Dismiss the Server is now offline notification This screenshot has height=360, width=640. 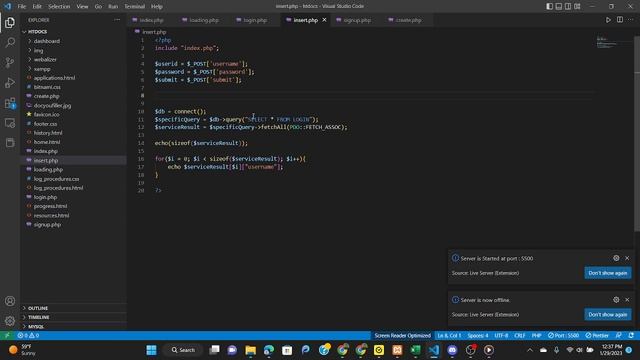click(627, 300)
